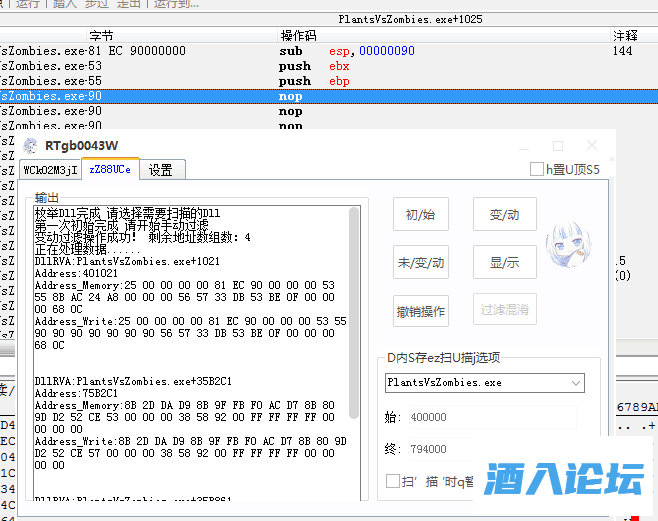
Task: Click the anime girl avatar image
Action: coord(569,246)
